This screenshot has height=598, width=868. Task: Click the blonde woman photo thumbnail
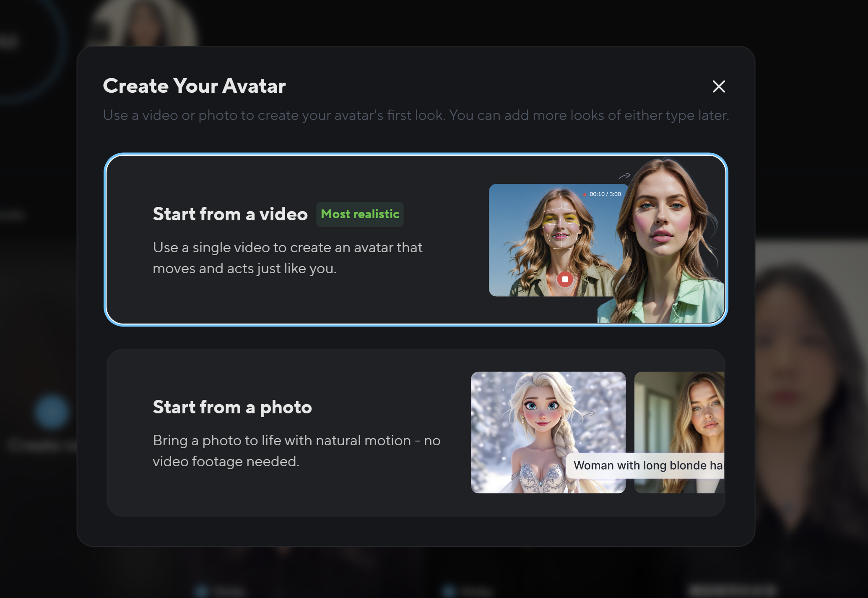pos(679,432)
